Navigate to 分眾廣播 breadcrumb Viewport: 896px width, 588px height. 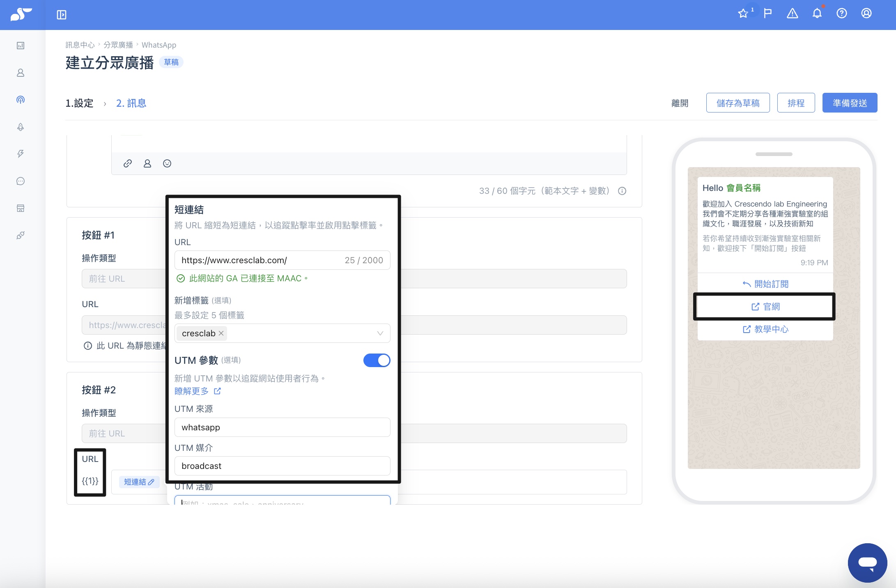pos(118,45)
